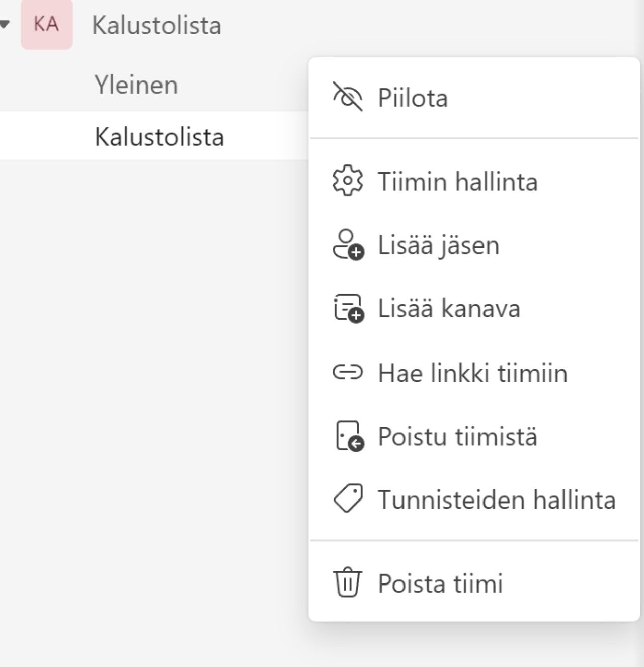Choose Poista tiimi menu entry
The image size is (644, 667).
[x=474, y=583]
